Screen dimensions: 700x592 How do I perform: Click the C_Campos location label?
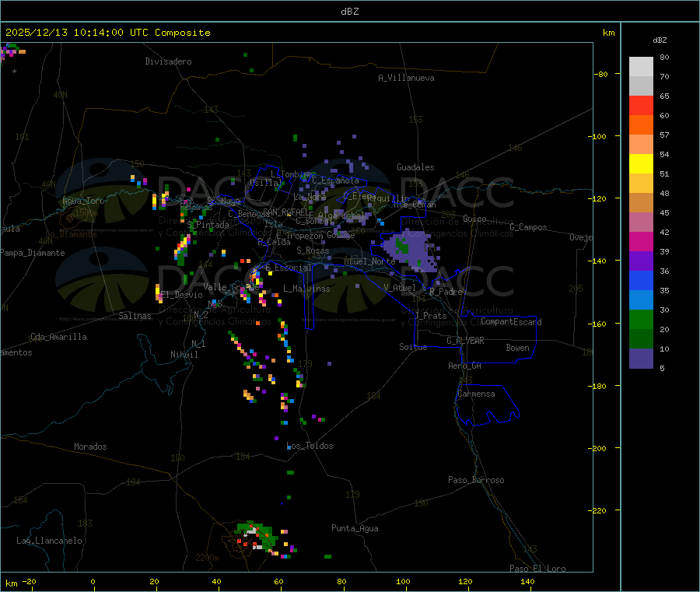[x=529, y=227]
